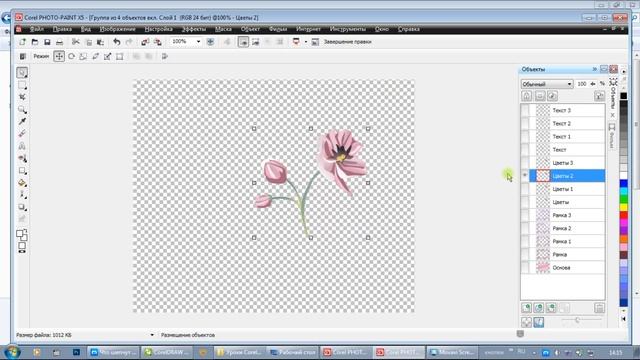Viewport: 640px width, 360px height.
Task: Toggle visibility of Рамка 3 layer
Action: 525,215
